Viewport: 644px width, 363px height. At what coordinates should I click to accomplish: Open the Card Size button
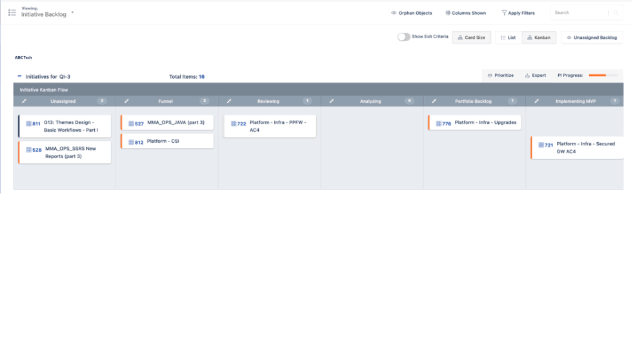[x=472, y=37]
